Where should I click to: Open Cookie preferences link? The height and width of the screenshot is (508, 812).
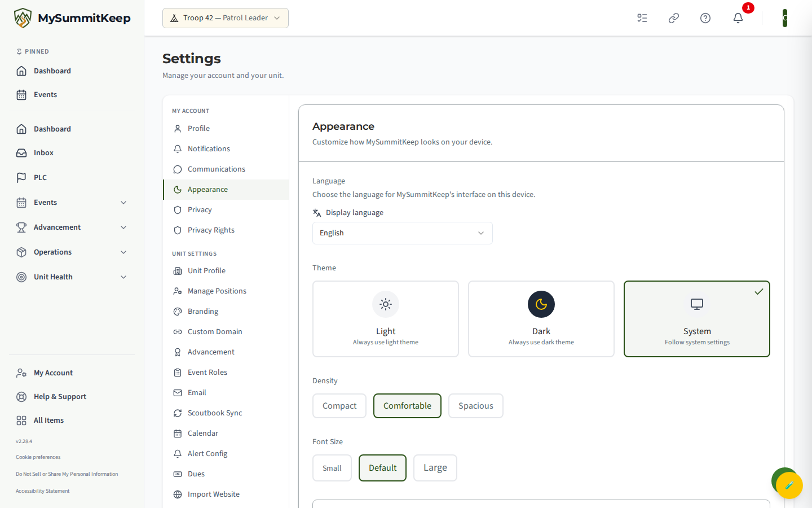click(38, 457)
